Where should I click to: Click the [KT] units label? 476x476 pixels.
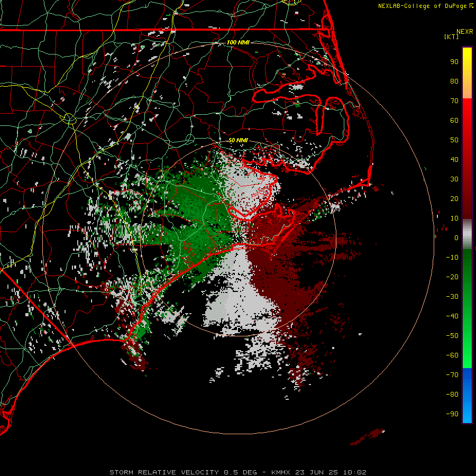click(452, 36)
